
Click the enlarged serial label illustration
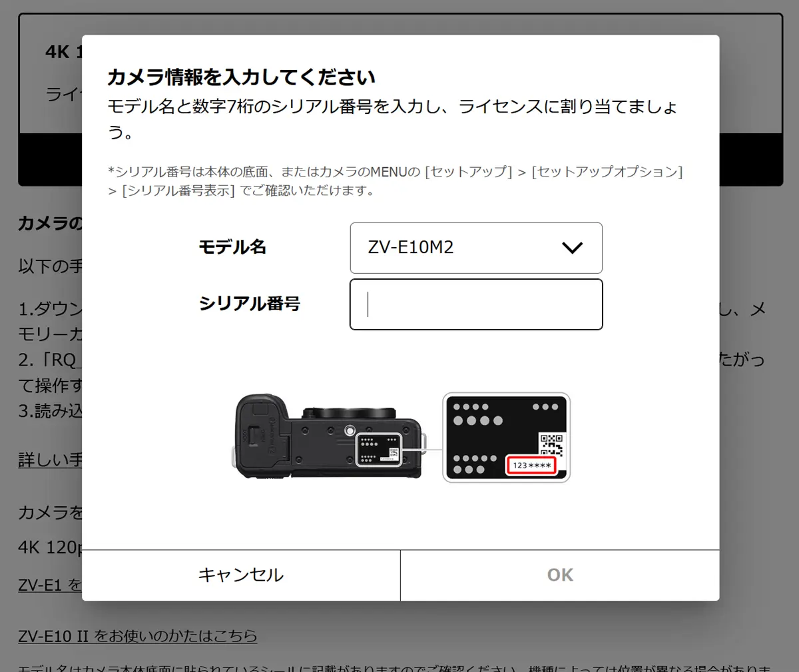click(507, 438)
